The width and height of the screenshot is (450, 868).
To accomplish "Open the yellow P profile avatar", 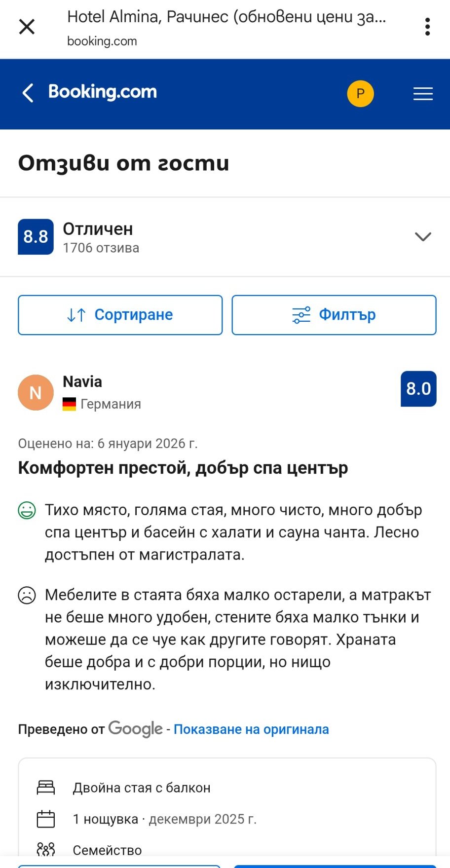I will pyautogui.click(x=360, y=94).
